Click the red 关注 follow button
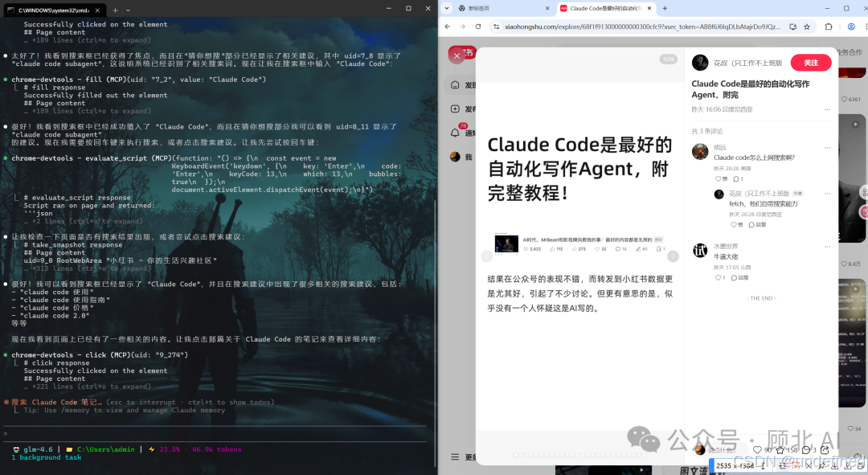 810,63
